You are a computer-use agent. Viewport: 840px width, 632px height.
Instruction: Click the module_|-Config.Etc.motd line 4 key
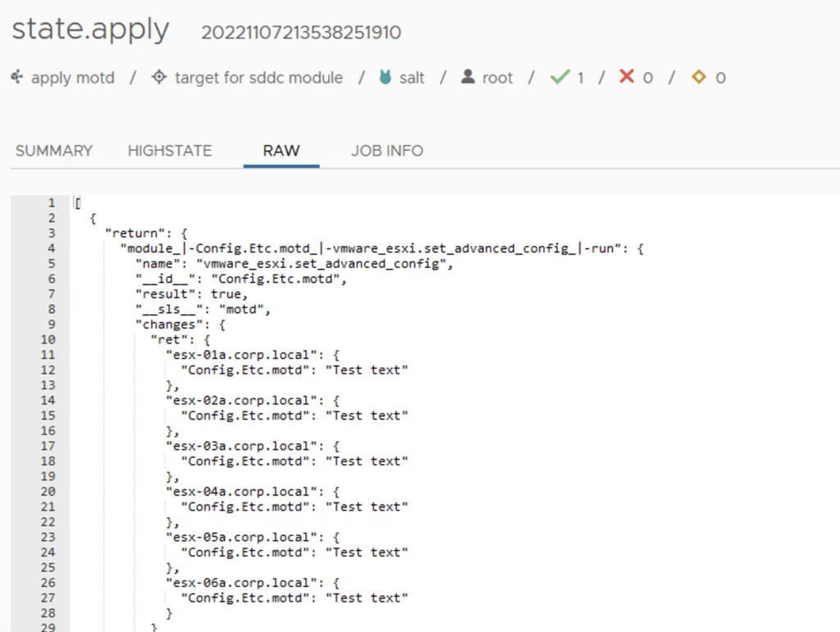pos(371,248)
